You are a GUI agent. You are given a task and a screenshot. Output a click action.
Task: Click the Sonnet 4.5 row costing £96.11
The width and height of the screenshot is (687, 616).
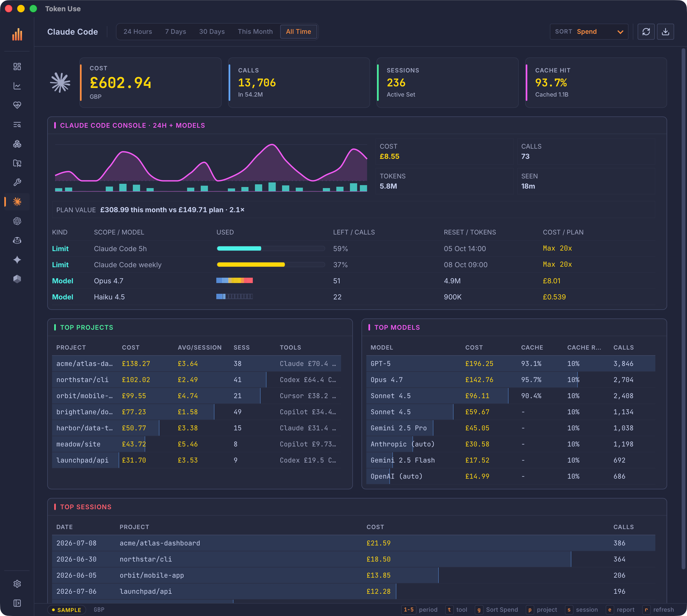tap(511, 396)
